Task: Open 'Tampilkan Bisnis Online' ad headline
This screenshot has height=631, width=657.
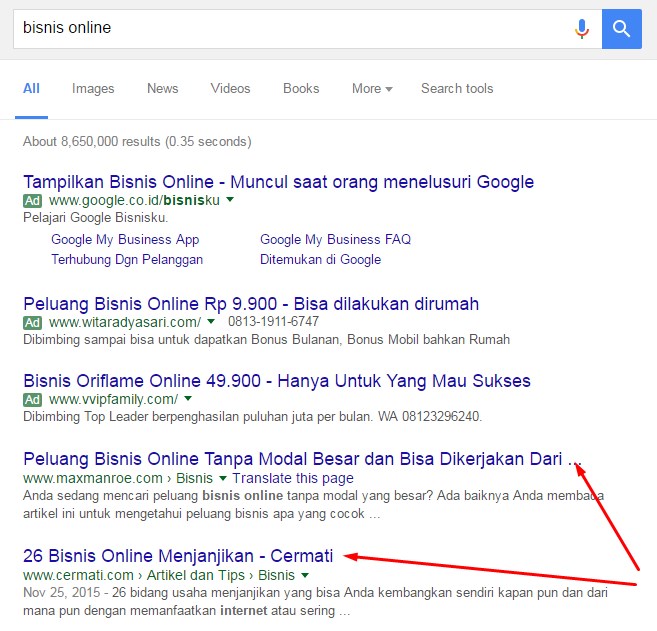Action: (279, 182)
